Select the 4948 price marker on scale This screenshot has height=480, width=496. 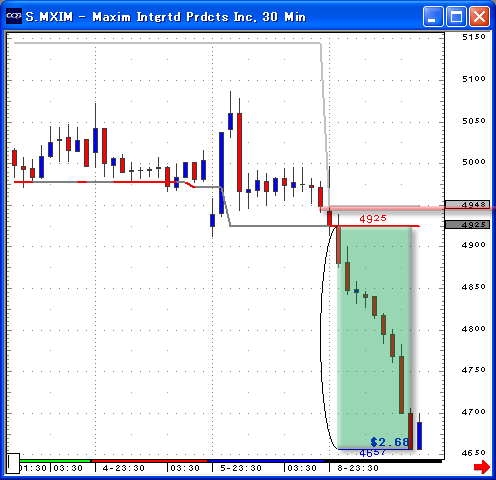(x=467, y=204)
